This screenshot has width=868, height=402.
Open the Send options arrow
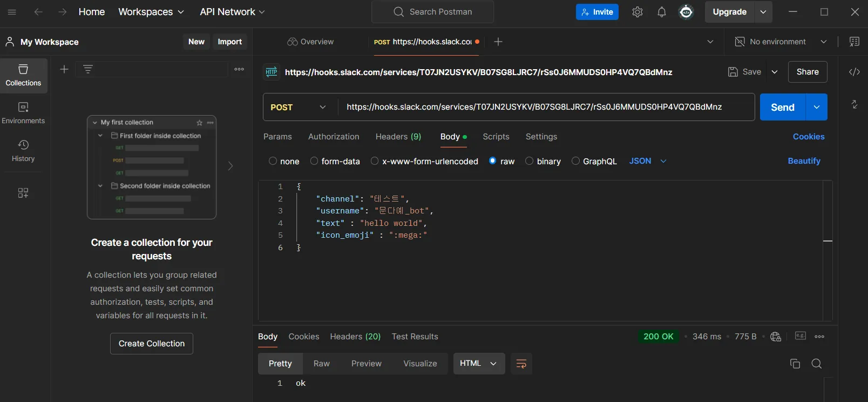coord(817,107)
